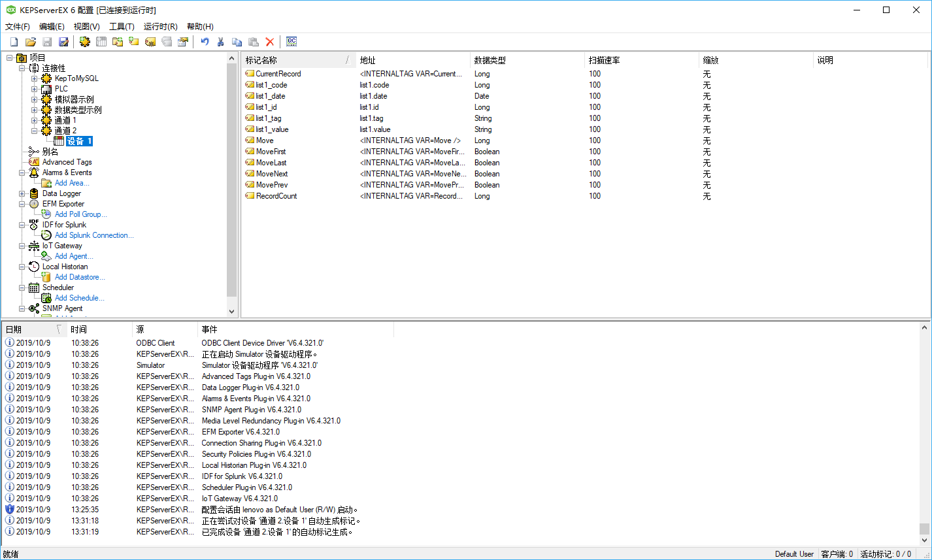Click the Delete (red X) toolbar icon
This screenshot has width=932, height=560.
[269, 41]
